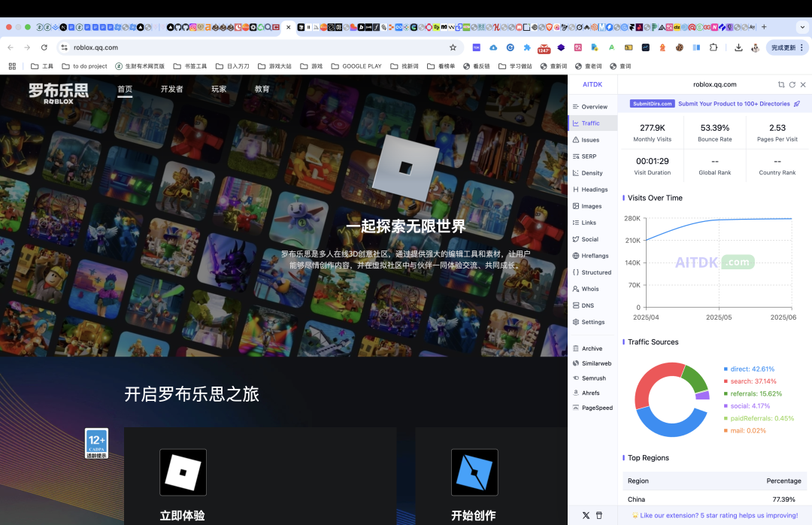Open the Structured data section
Image resolution: width=812 pixels, height=525 pixels.
tap(592, 272)
